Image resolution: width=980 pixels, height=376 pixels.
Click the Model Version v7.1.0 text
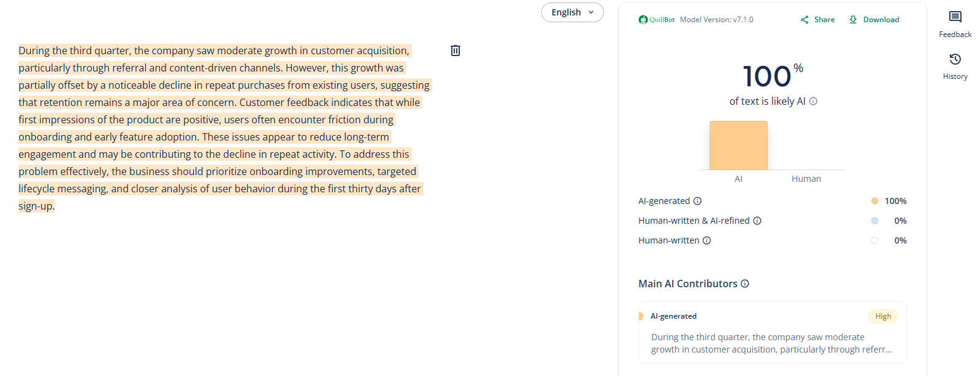[717, 20]
